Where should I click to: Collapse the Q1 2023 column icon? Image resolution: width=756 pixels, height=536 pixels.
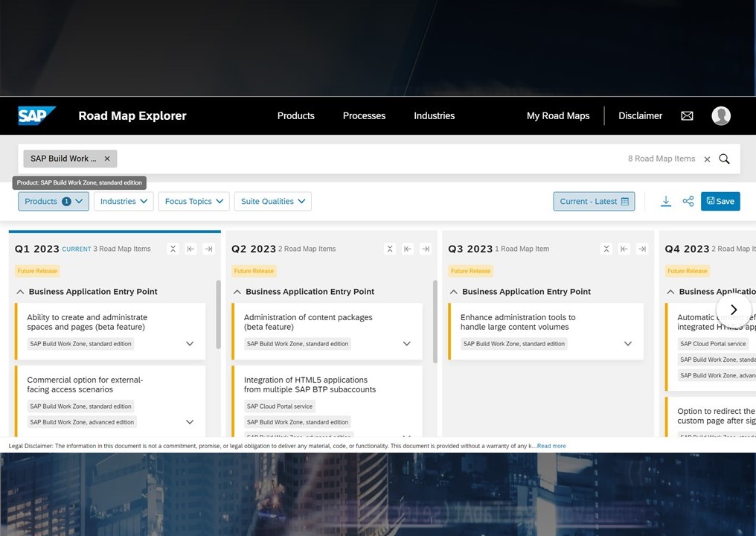(173, 249)
